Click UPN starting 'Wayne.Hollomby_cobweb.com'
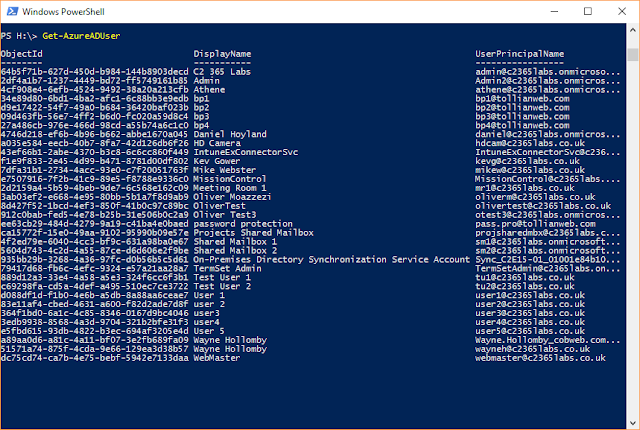The width and height of the screenshot is (640, 430). point(547,340)
